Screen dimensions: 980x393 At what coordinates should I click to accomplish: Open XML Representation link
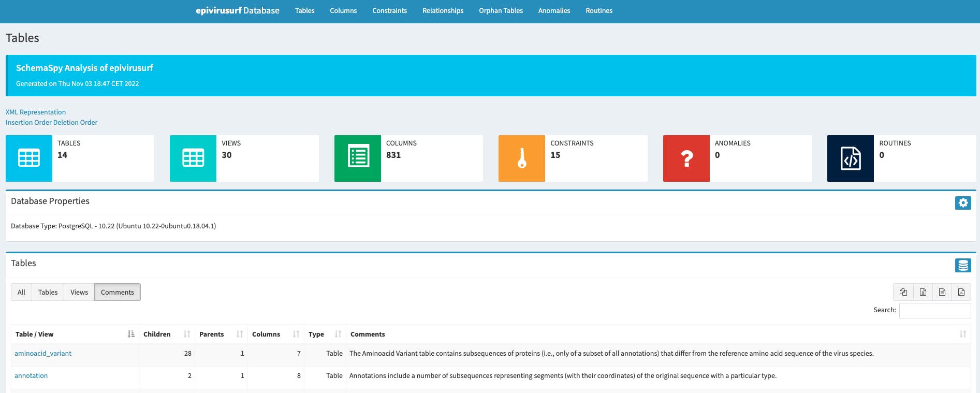coord(36,112)
